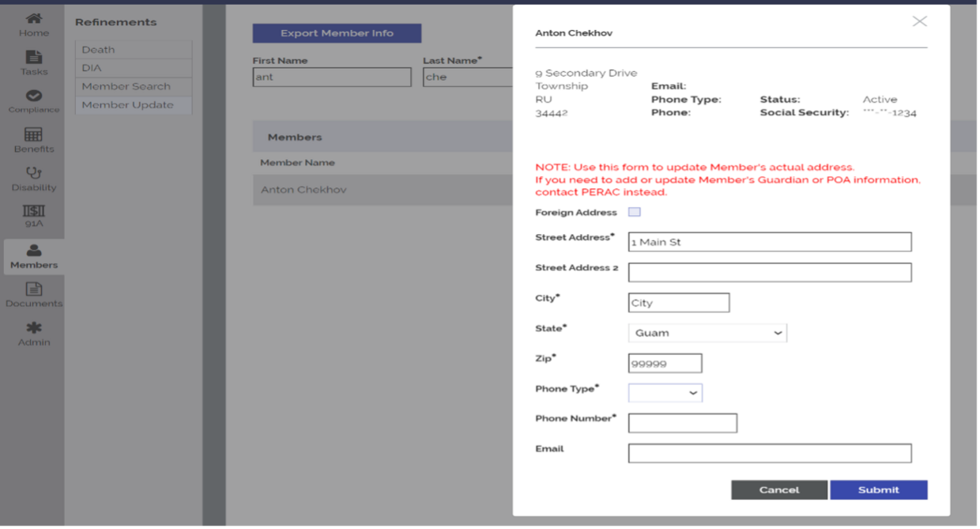This screenshot has height=529, width=980.
Task: Click the 91A money icon
Action: click(x=34, y=211)
